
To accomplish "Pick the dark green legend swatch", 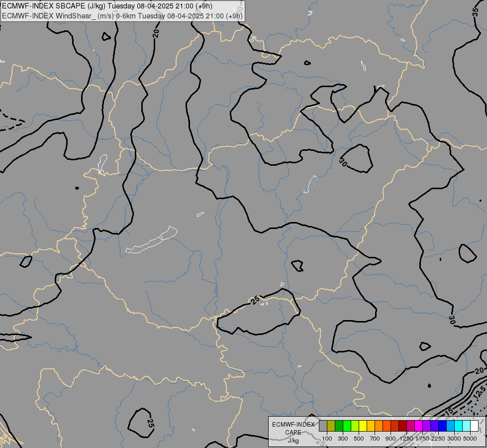I will click(339, 426).
